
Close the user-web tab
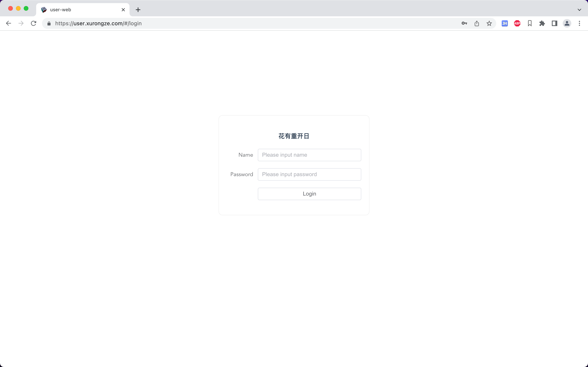(123, 10)
